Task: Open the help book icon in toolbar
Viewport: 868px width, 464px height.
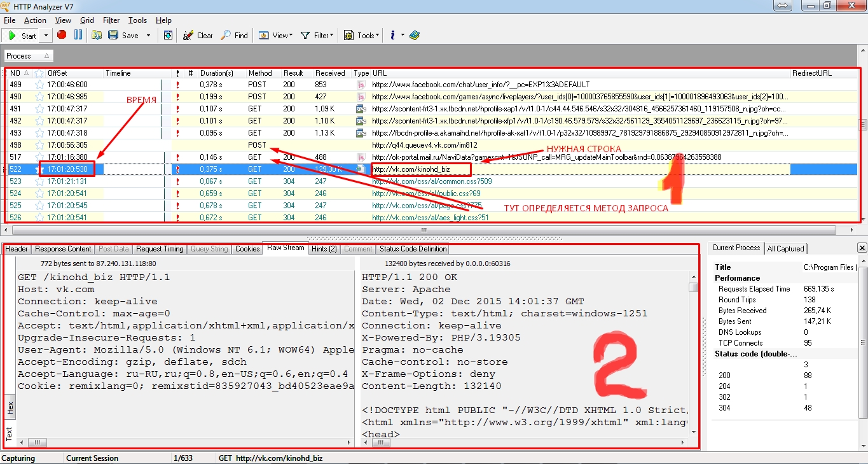Action: point(415,35)
